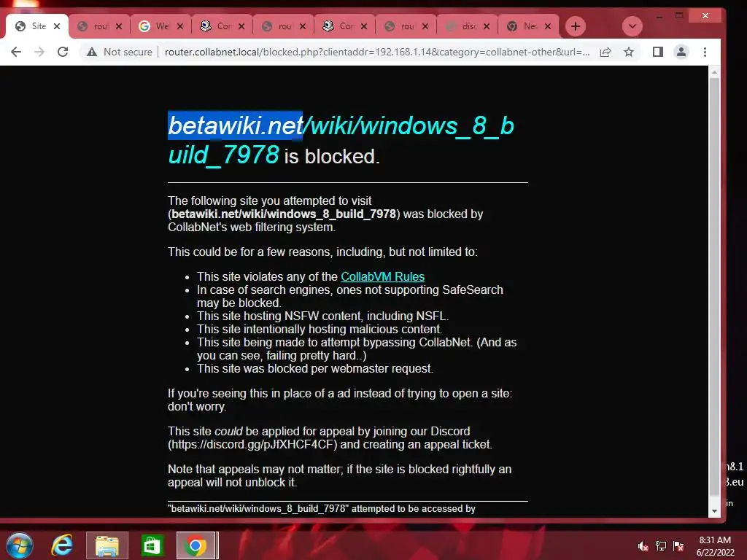Screen dimensions: 747x560
Task: Click the scrollbar down arrow
Action: coord(714,511)
